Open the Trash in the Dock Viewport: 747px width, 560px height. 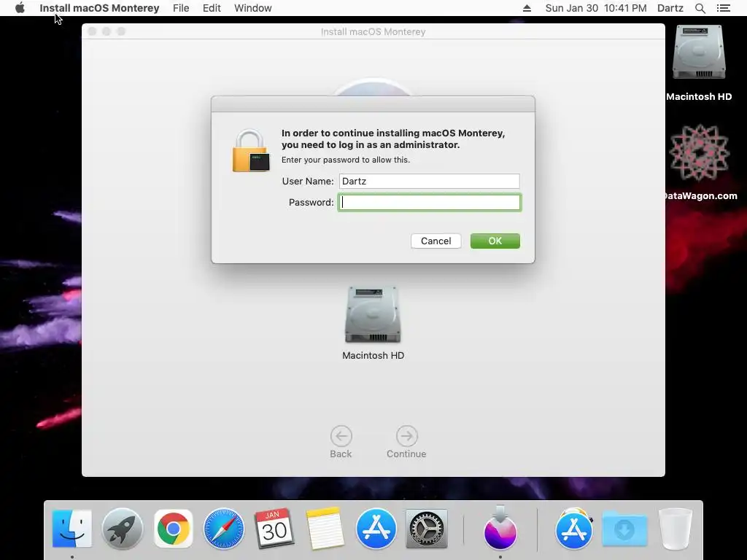click(x=675, y=529)
